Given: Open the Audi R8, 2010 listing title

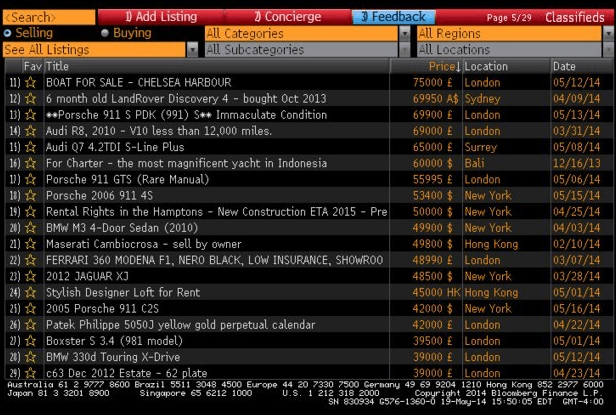Looking at the screenshot, I should coord(159,131).
